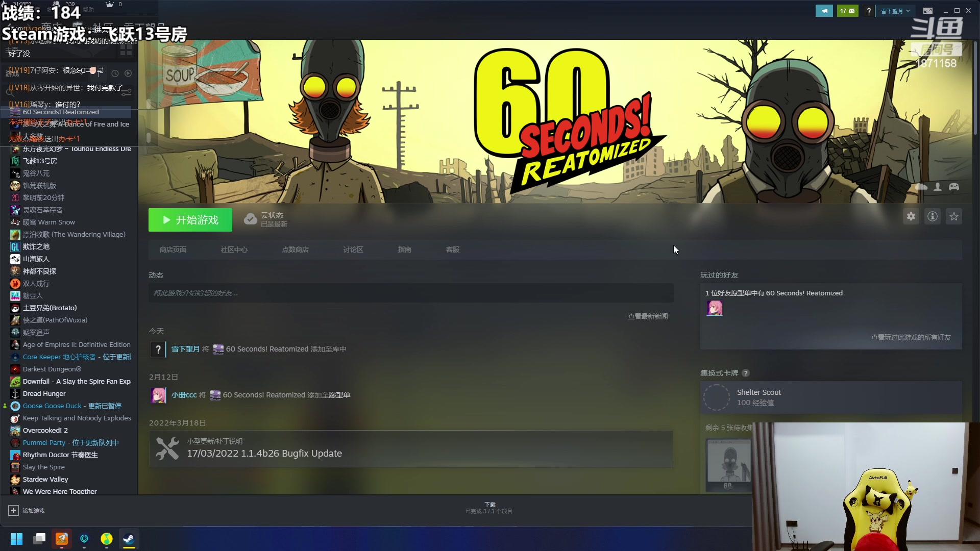Click the trading card thumbnail preview
Viewport: 980px width, 551px height.
pyautogui.click(x=729, y=464)
